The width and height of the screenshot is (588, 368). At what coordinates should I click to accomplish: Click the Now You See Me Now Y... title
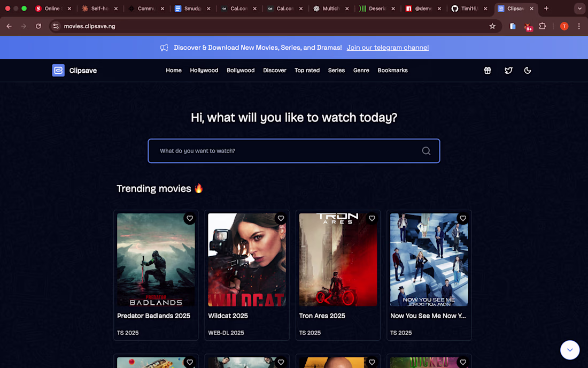click(428, 316)
